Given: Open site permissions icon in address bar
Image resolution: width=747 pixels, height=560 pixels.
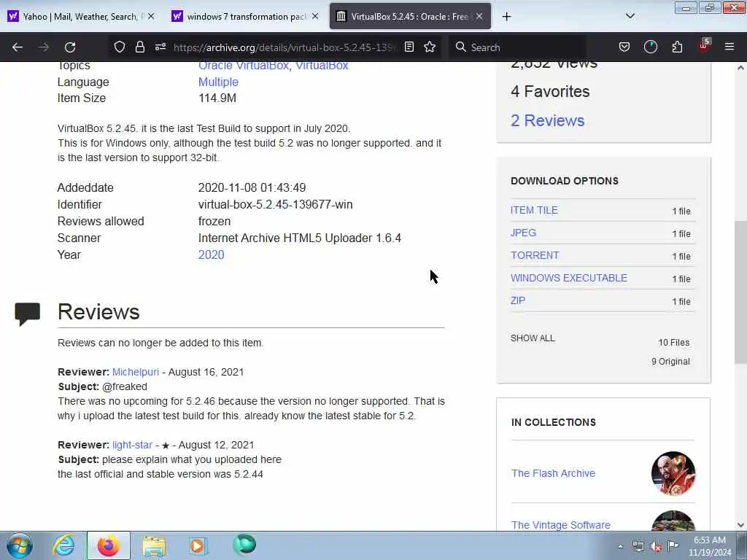Looking at the screenshot, I should (x=160, y=47).
